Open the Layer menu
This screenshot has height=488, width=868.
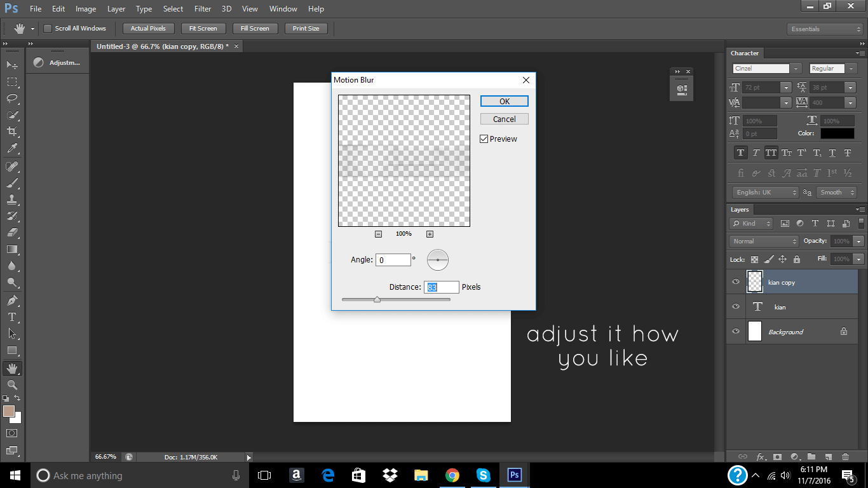tap(116, 9)
